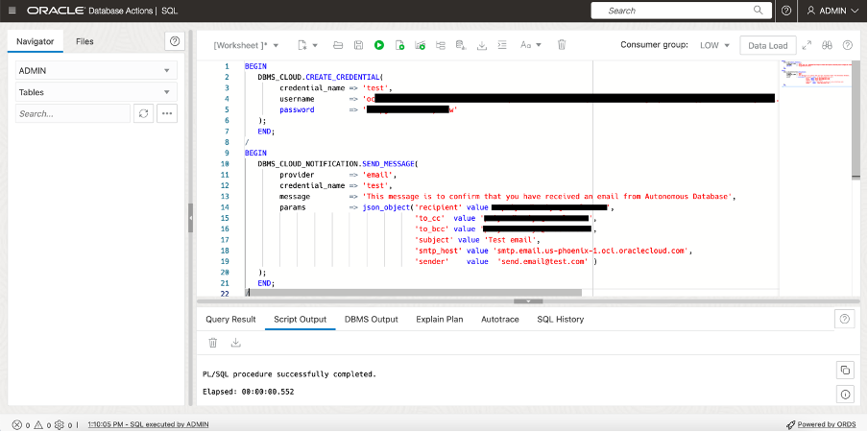Switch to the Navigator tab

[x=35, y=41]
